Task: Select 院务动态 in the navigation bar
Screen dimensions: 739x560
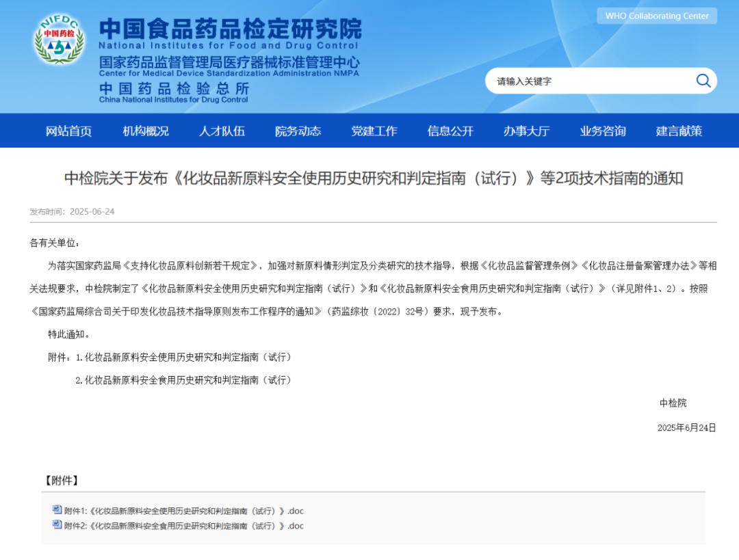Action: [x=298, y=131]
